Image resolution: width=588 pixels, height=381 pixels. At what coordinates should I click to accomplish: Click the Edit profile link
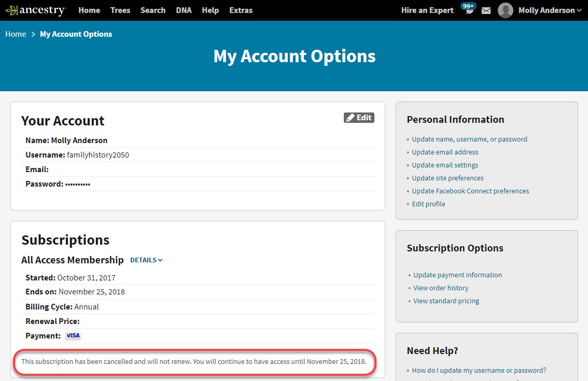429,204
